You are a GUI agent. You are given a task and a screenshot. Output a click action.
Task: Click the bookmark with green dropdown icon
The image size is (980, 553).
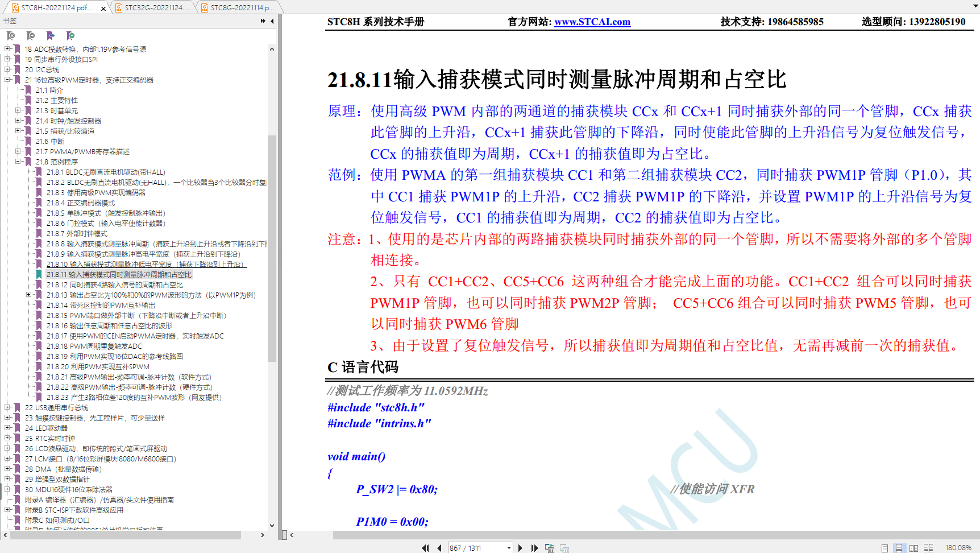[70, 36]
